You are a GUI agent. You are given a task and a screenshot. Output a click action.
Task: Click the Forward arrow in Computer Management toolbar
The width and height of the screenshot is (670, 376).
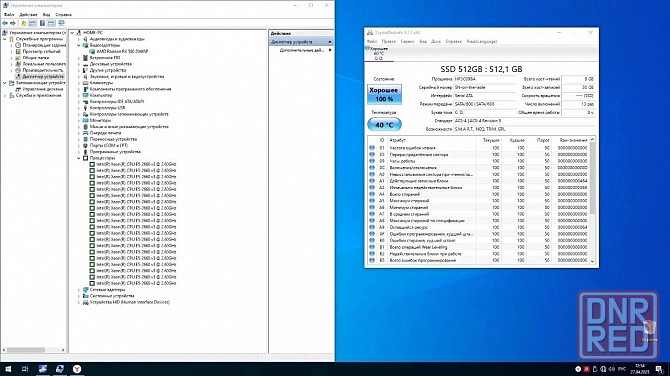pyautogui.click(x=13, y=23)
